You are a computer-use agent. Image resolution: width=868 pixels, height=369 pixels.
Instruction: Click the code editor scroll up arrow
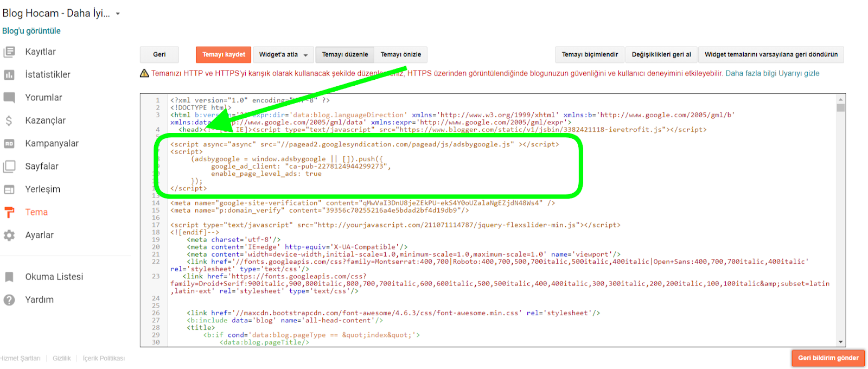(x=840, y=99)
